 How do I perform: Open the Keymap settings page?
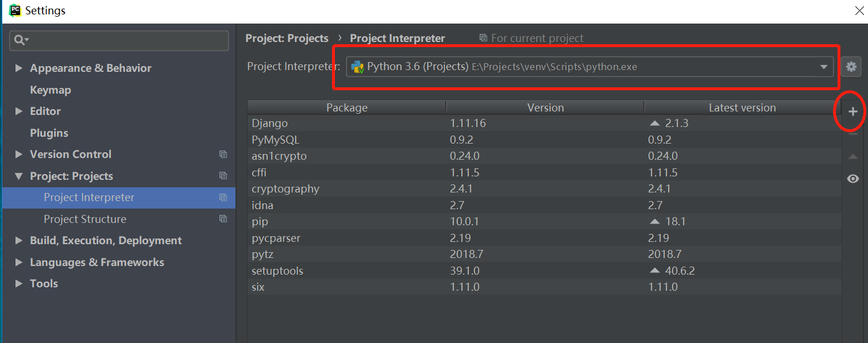pos(51,90)
